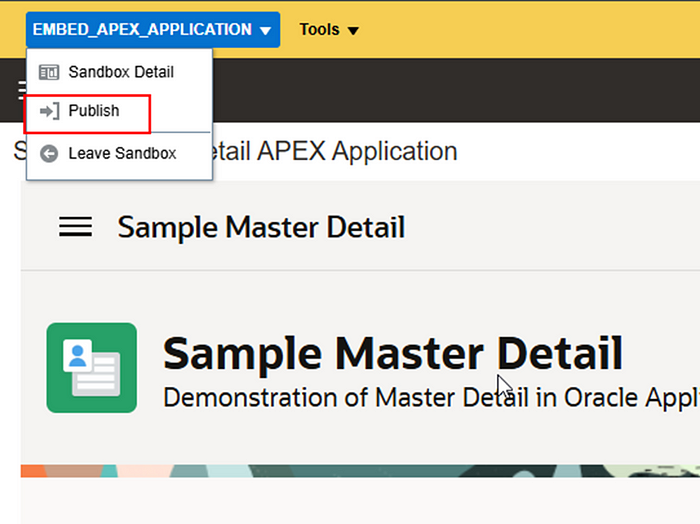Click the Leave Sandbox back-arrow icon
The height and width of the screenshot is (524, 700).
tap(49, 154)
